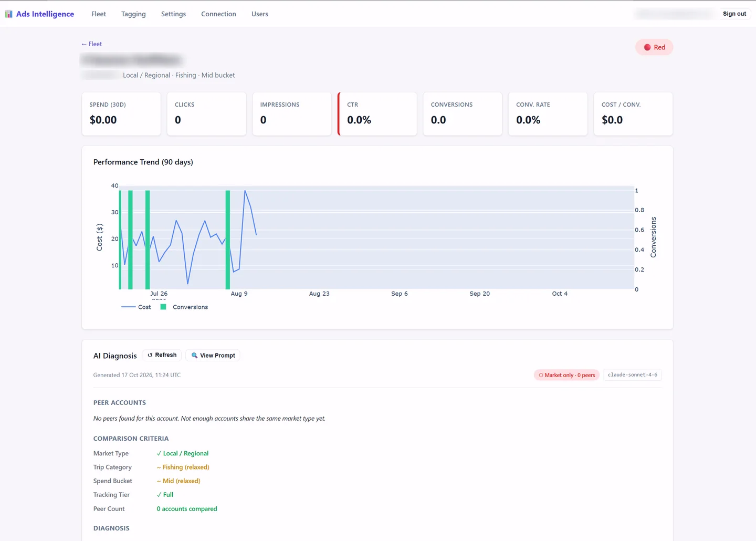
Task: Click the Red status badge
Action: pyautogui.click(x=654, y=47)
